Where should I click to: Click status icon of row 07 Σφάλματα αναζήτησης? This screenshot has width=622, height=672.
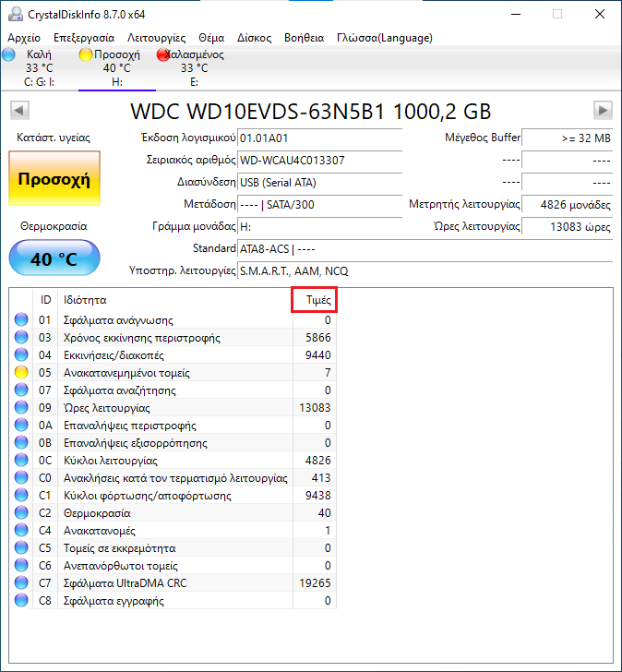tap(21, 390)
